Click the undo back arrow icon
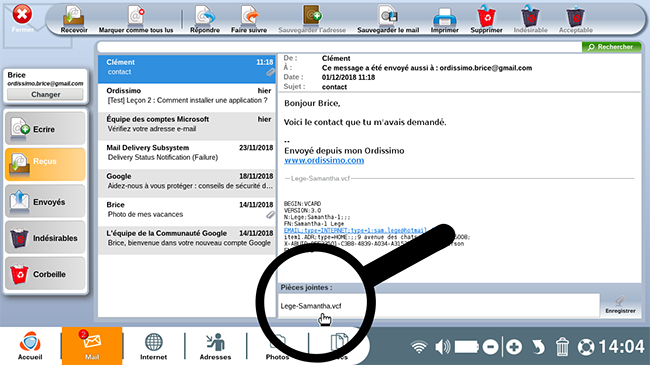 coord(538,347)
